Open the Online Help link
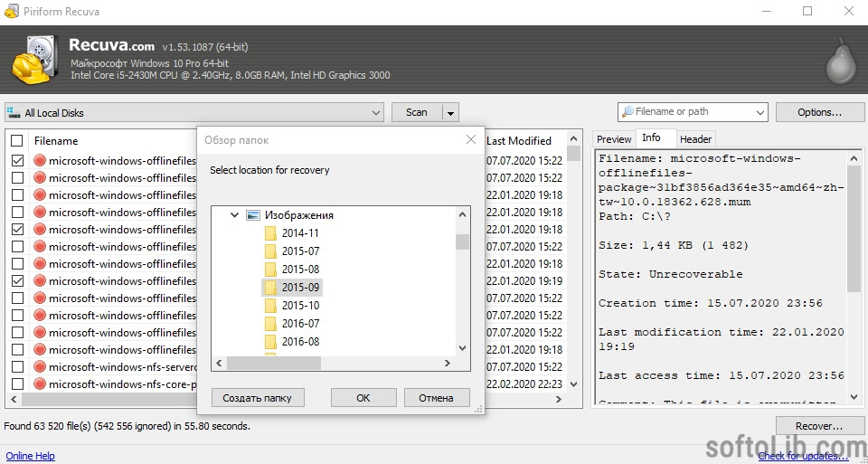The height and width of the screenshot is (464, 868). 31,456
